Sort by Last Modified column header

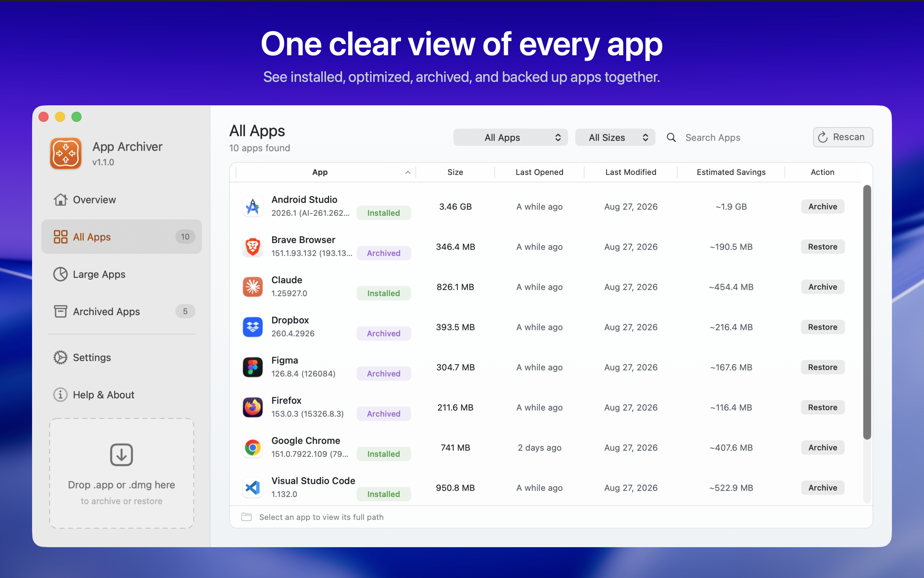630,172
